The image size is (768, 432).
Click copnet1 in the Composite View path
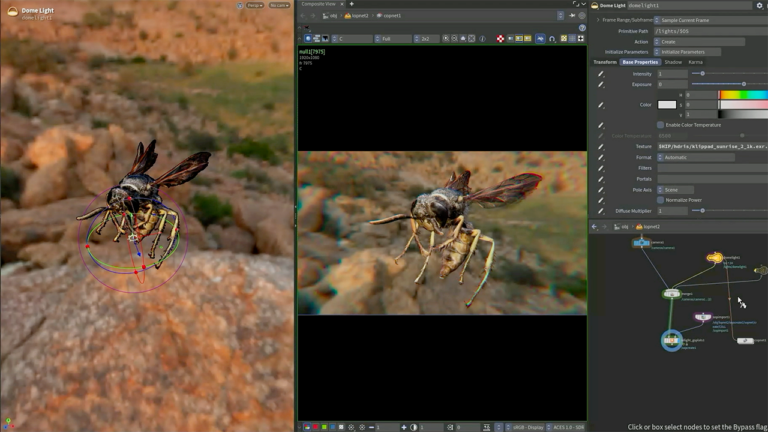tap(389, 16)
